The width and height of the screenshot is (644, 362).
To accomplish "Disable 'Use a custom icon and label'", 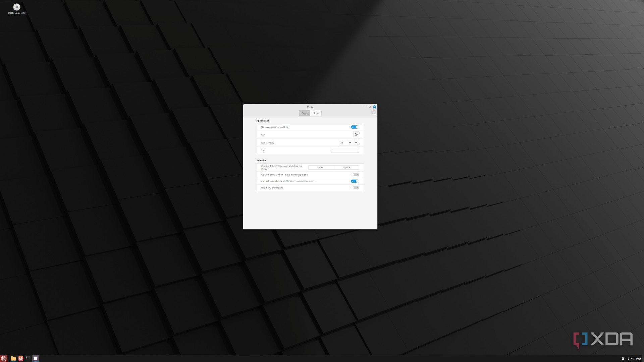I will point(355,127).
